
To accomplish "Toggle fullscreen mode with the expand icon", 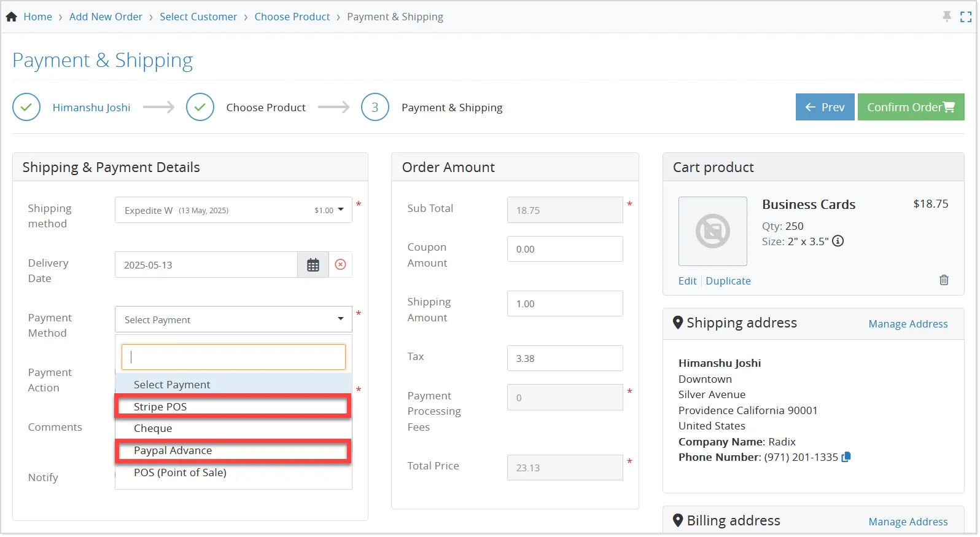I will pyautogui.click(x=966, y=17).
